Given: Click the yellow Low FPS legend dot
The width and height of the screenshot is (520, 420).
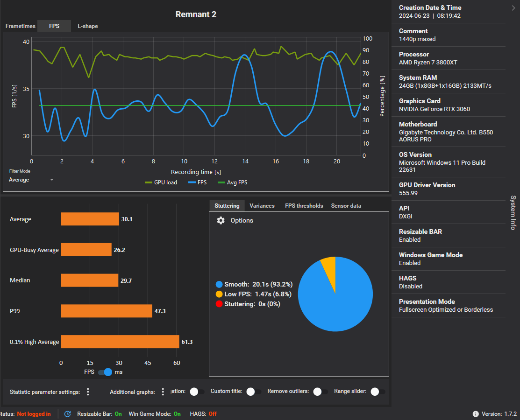Looking at the screenshot, I should [219, 294].
